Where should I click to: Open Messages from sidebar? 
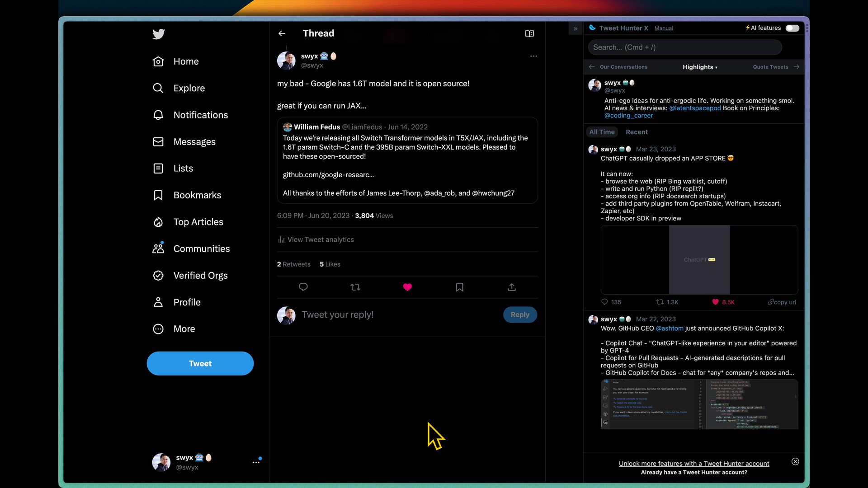tap(184, 142)
